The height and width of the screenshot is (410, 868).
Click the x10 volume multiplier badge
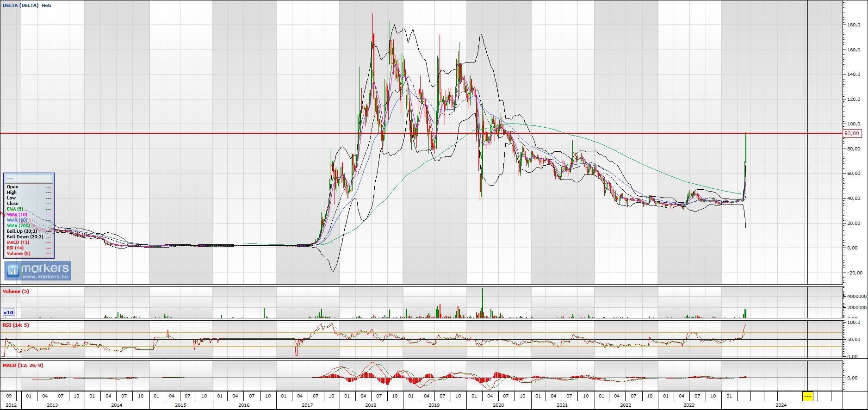8,312
